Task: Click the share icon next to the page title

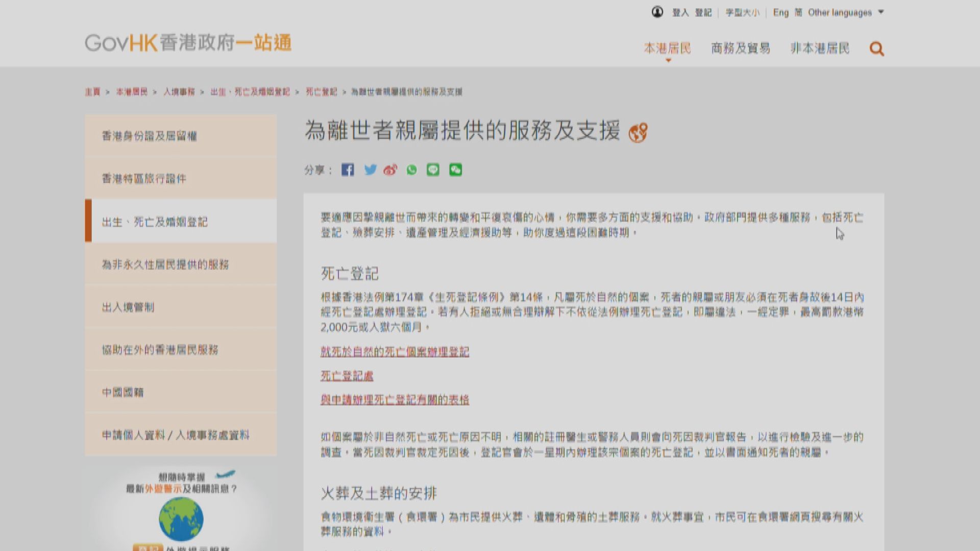Action: pyautogui.click(x=637, y=132)
